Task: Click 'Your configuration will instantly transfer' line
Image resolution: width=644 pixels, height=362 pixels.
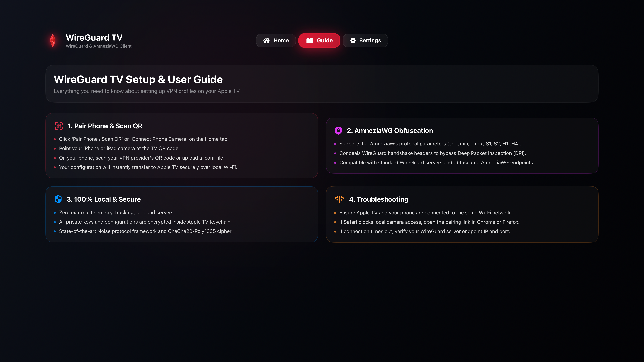Action: tap(148, 167)
